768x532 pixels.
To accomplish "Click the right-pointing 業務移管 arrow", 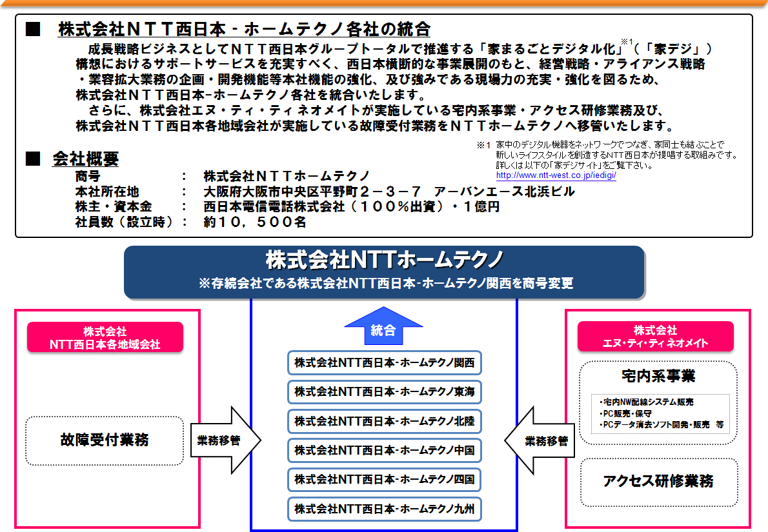I will [x=226, y=440].
